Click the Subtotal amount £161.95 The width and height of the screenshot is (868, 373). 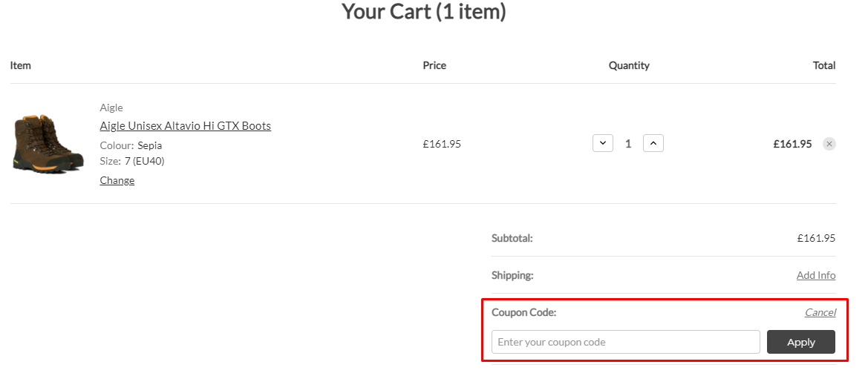(815, 238)
